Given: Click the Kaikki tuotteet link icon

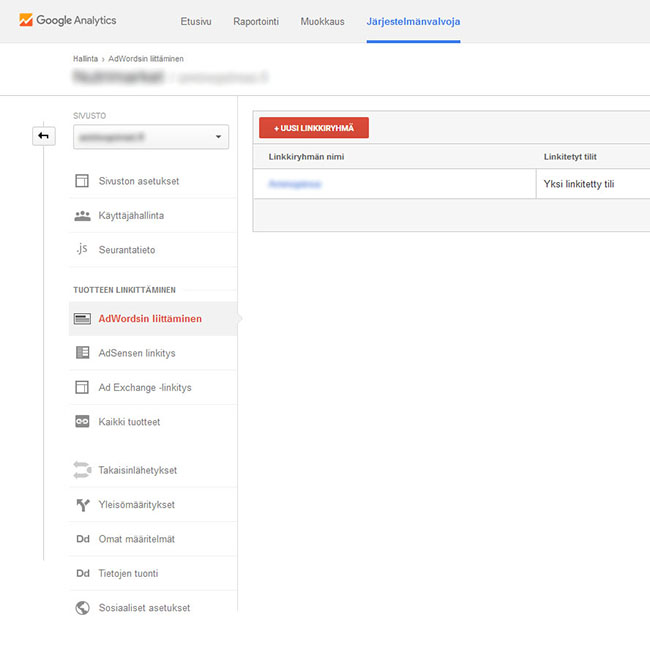Looking at the screenshot, I should (82, 422).
